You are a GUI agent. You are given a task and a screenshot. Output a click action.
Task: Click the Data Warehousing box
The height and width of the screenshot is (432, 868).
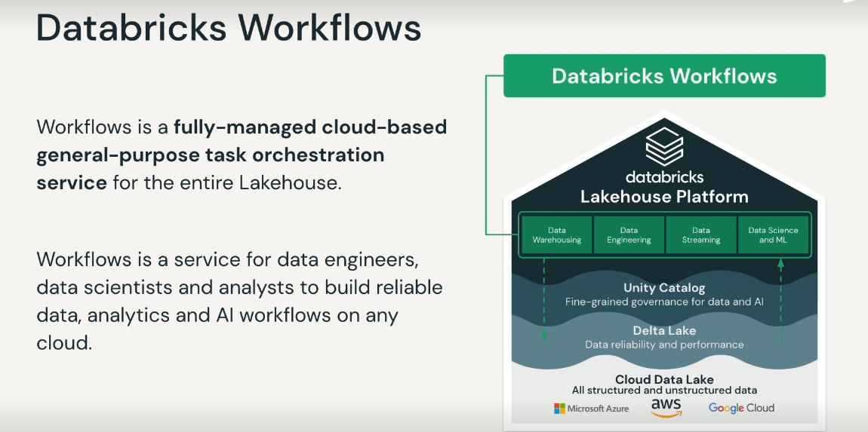click(x=557, y=235)
